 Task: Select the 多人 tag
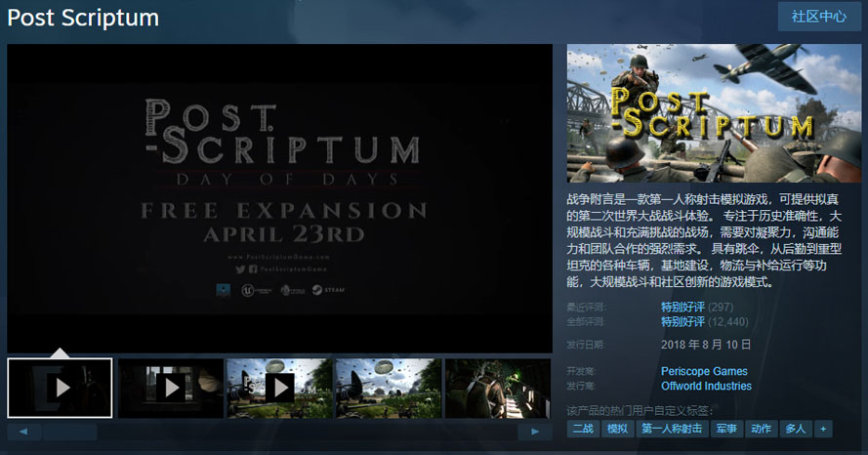(x=796, y=429)
